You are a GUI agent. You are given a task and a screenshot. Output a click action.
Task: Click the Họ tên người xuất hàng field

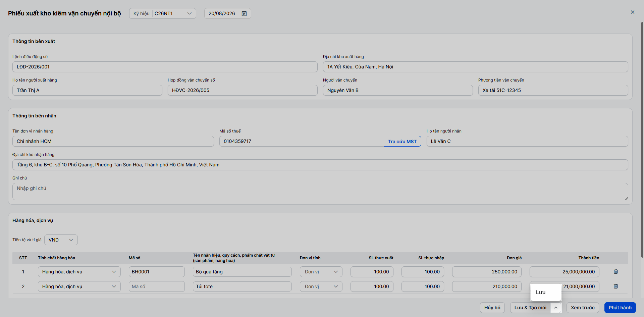87,90
